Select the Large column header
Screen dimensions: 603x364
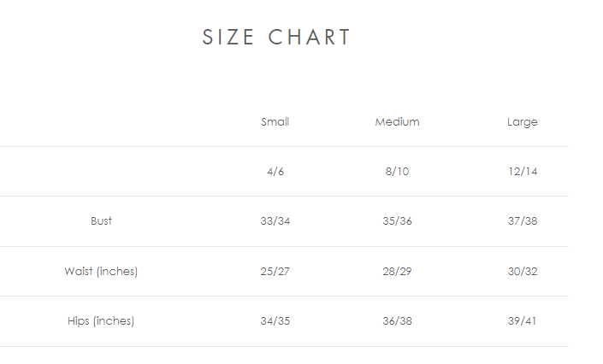(x=523, y=121)
